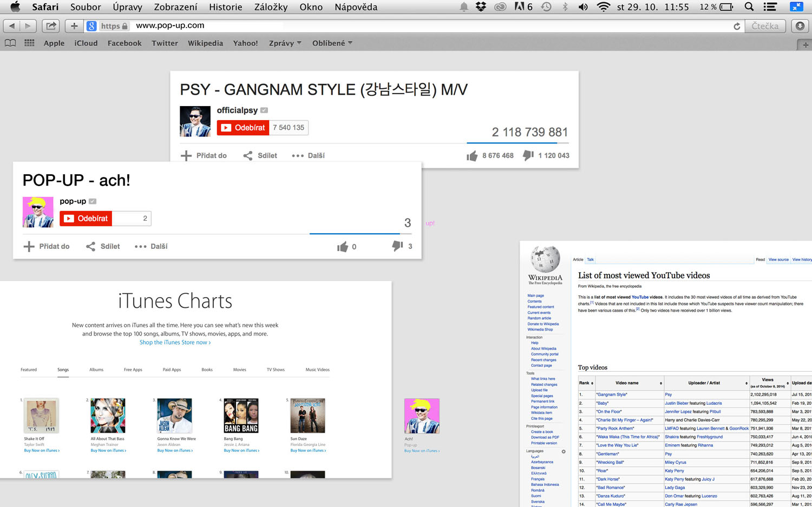Open the Share sheet icon in toolbar
This screenshot has height=507, width=812.
(51, 26)
